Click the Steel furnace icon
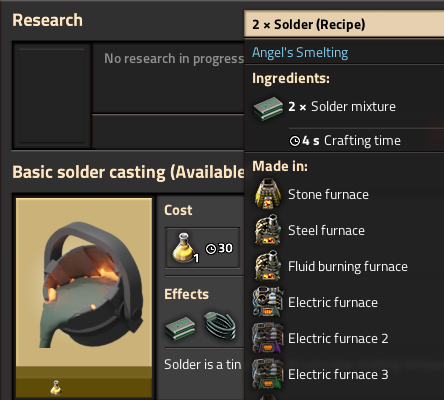This screenshot has height=400, width=444. (x=268, y=230)
